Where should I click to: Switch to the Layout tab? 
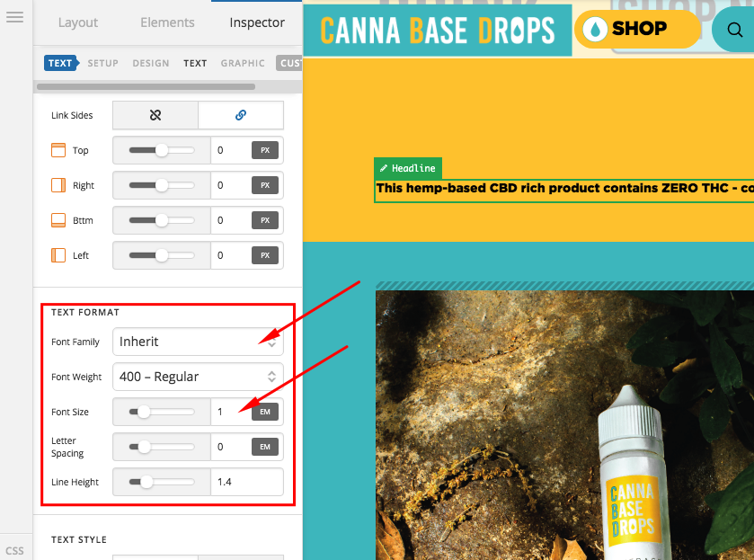click(78, 22)
